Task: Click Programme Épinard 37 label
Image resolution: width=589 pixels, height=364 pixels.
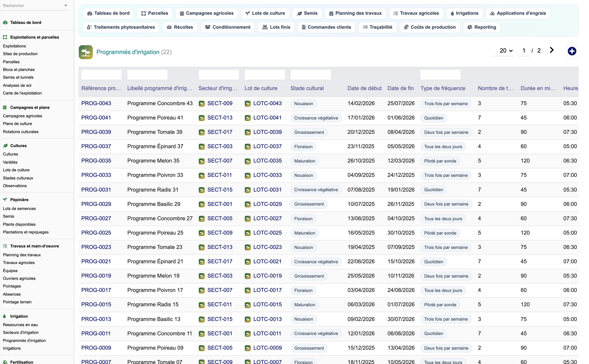Action: 155,146
